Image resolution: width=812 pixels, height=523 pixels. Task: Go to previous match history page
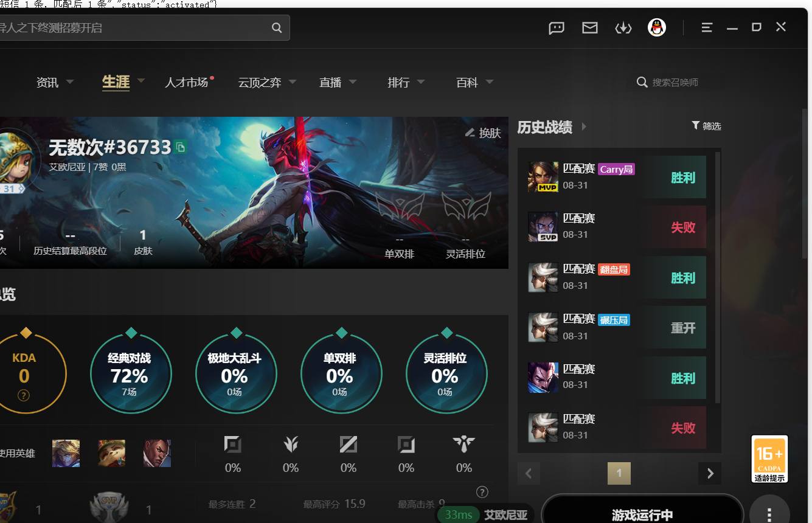pos(529,473)
